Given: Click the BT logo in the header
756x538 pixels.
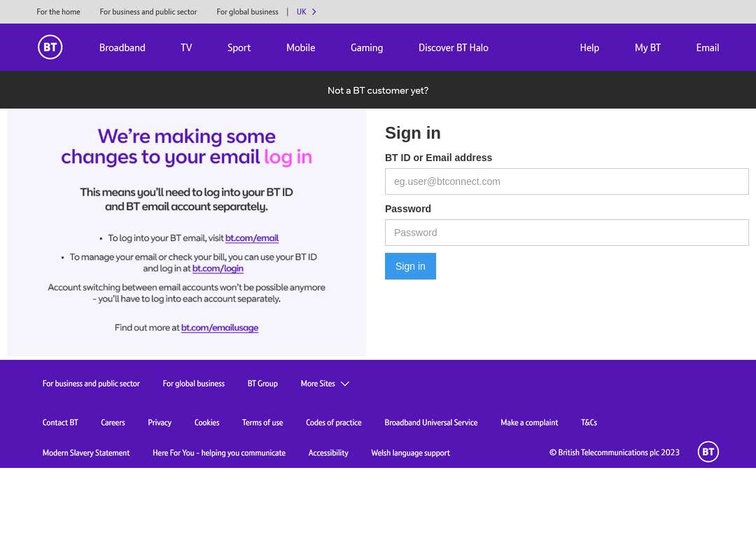Looking at the screenshot, I should (x=50, y=48).
